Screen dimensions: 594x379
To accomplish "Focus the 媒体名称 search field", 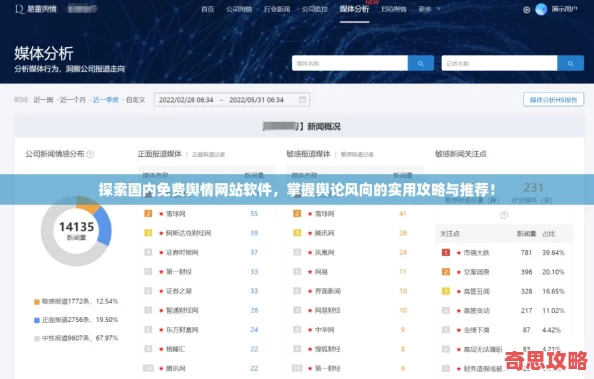I will pos(350,63).
